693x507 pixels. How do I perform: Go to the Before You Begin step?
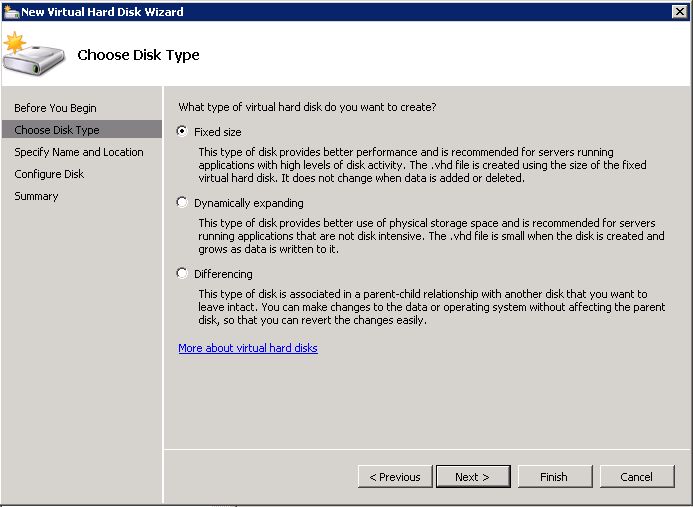pos(55,108)
